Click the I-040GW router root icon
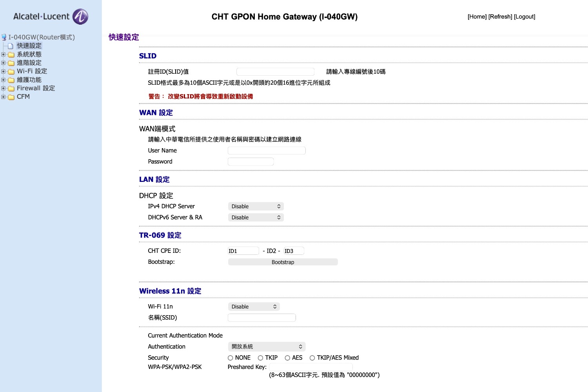Screen dimensions: 588x392 4,37
